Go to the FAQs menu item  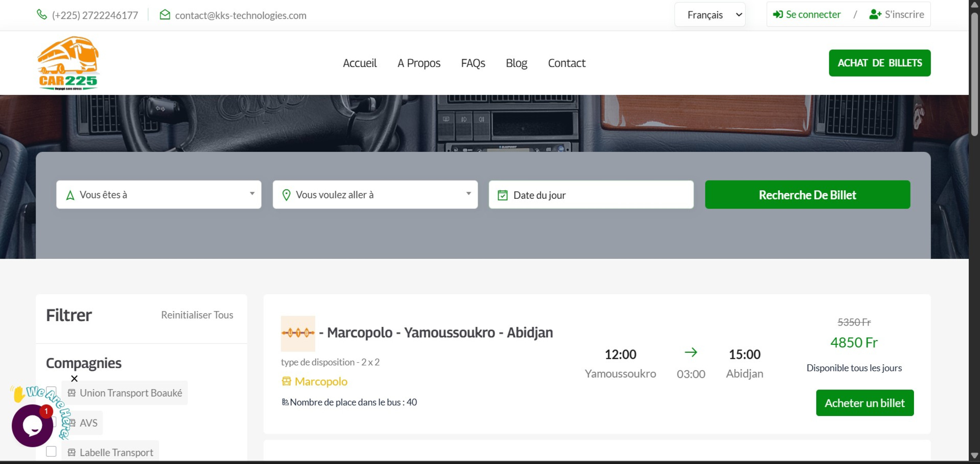(x=473, y=63)
